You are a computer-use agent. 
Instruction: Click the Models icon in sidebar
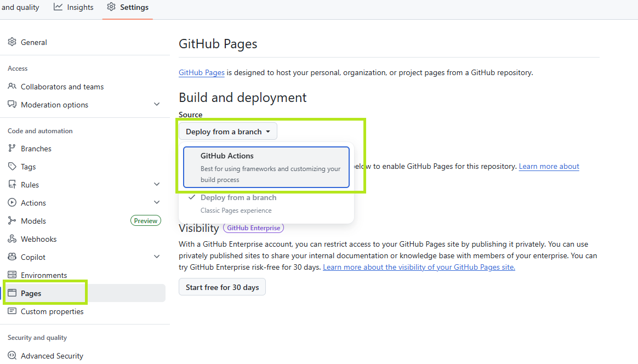coord(12,221)
